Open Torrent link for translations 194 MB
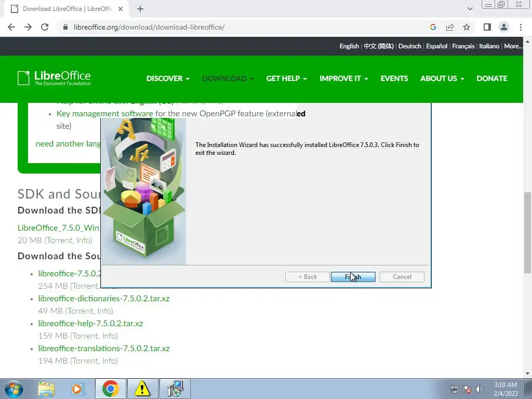Image resolution: width=532 pixels, height=399 pixels. click(84, 361)
